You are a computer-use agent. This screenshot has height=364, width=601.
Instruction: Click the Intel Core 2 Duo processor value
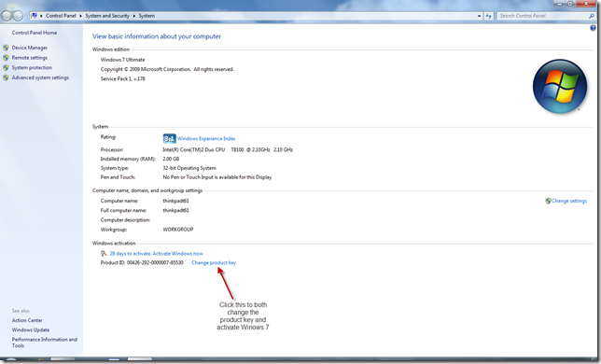click(x=228, y=150)
